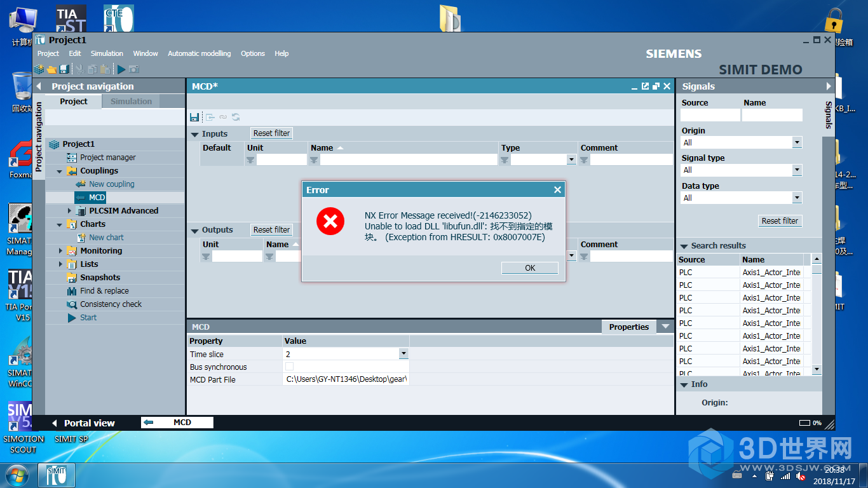Sort Inputs by the Name column header
The image size is (868, 488).
322,148
